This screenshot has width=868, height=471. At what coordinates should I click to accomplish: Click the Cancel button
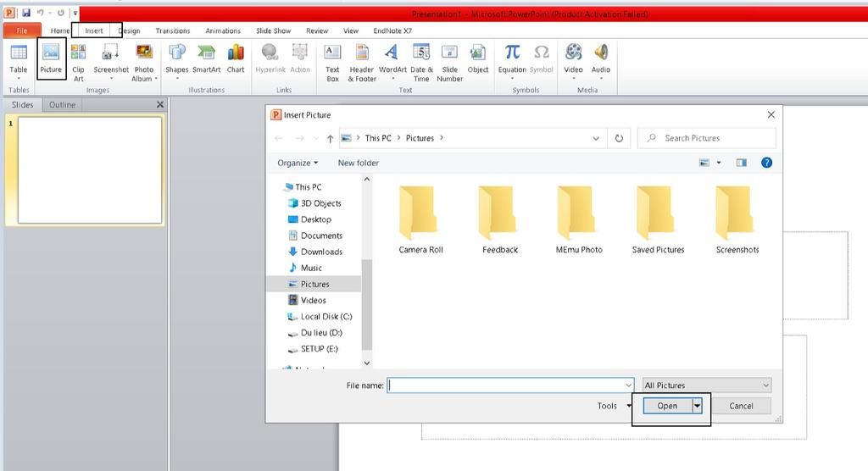741,406
